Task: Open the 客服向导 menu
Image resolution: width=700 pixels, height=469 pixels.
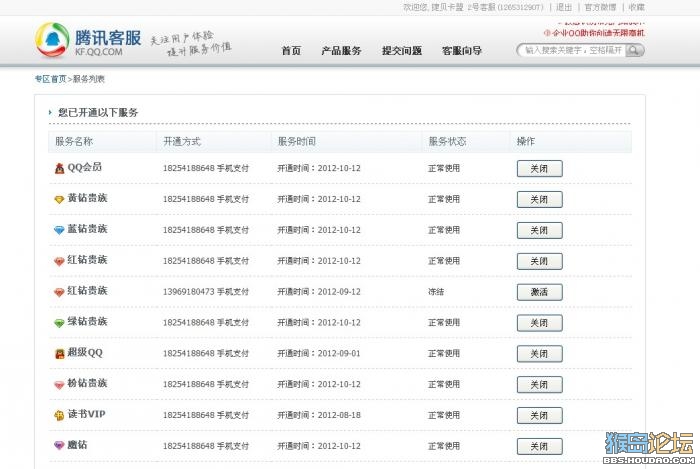Action: [x=462, y=50]
